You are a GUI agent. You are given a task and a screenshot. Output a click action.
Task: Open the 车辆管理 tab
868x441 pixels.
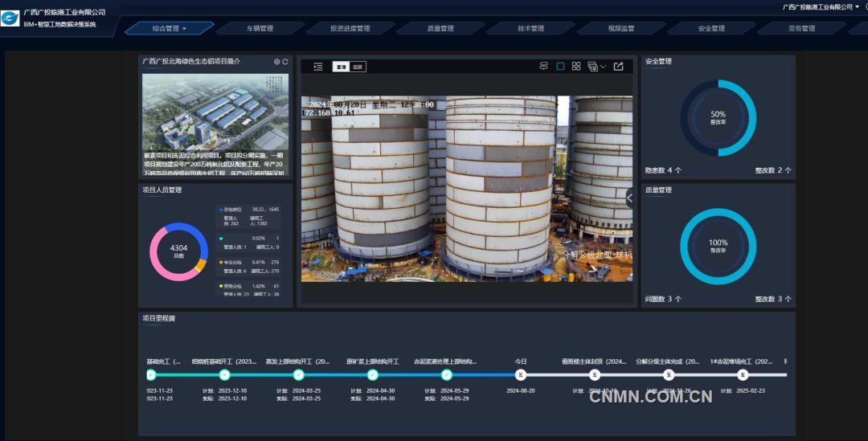(260, 28)
